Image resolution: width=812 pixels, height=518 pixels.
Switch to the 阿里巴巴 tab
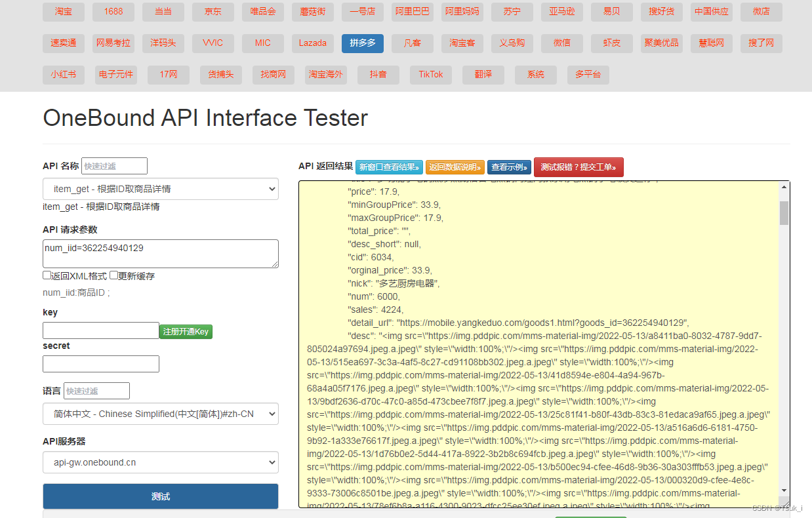tap(413, 12)
